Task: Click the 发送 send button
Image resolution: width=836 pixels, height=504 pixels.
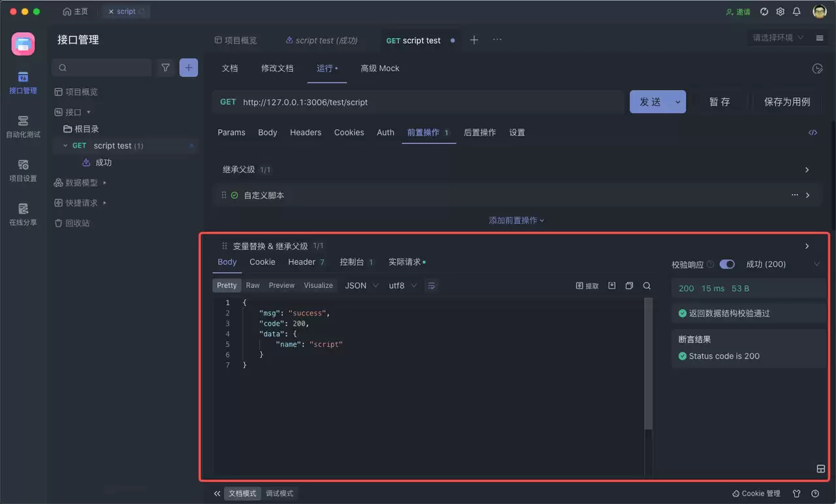Action: point(650,102)
